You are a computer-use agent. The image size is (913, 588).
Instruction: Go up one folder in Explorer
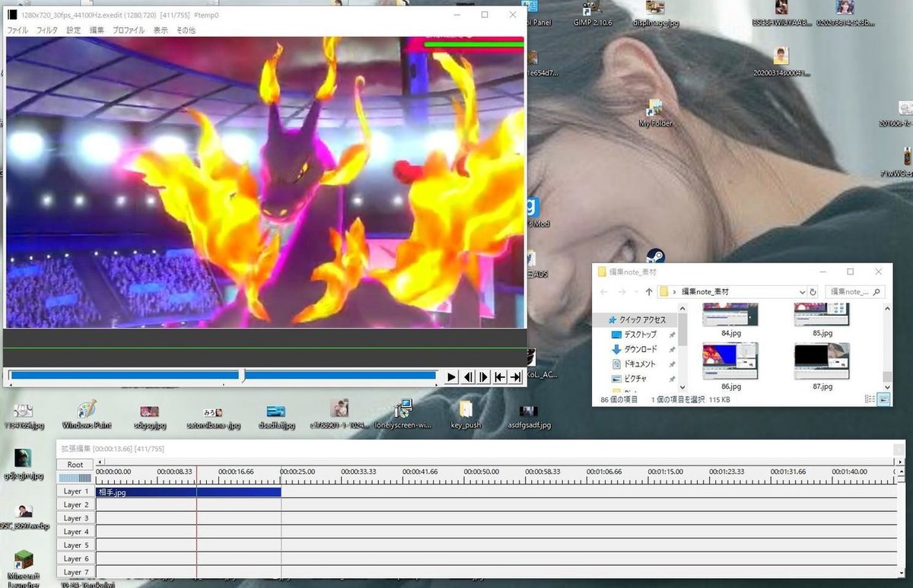click(x=649, y=291)
